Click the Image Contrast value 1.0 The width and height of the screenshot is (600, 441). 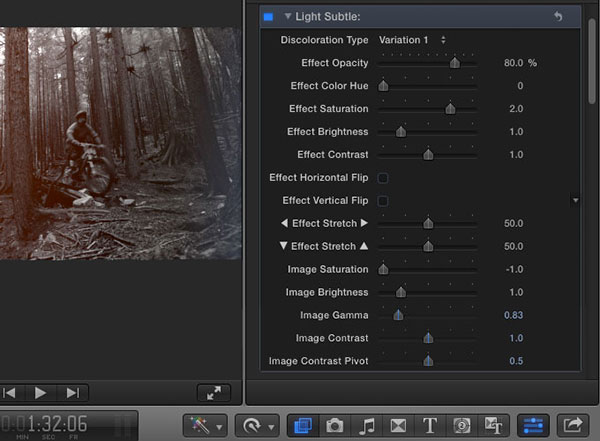pyautogui.click(x=516, y=338)
